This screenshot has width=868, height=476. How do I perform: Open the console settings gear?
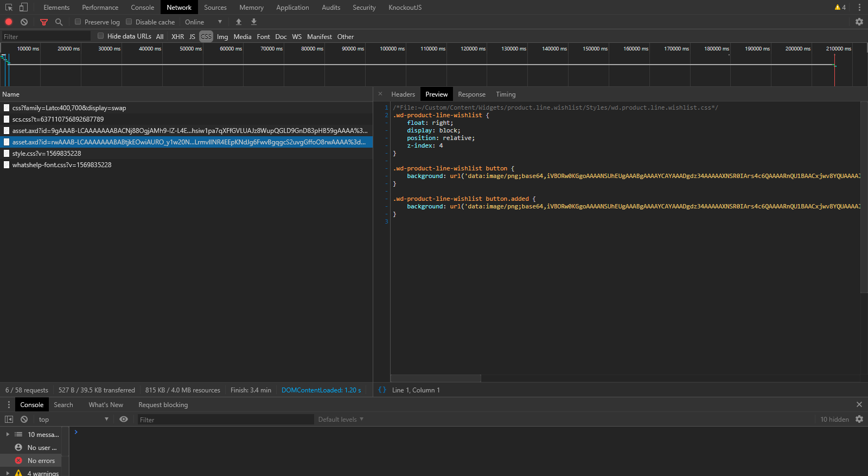click(x=859, y=420)
